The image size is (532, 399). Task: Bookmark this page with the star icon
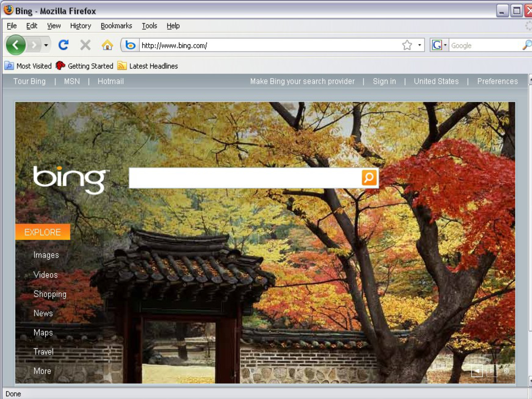[407, 45]
